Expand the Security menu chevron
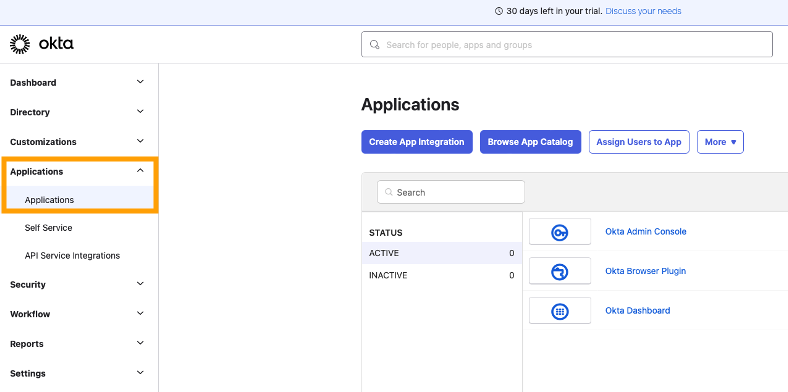Image resolution: width=788 pixels, height=392 pixels. pos(140,284)
